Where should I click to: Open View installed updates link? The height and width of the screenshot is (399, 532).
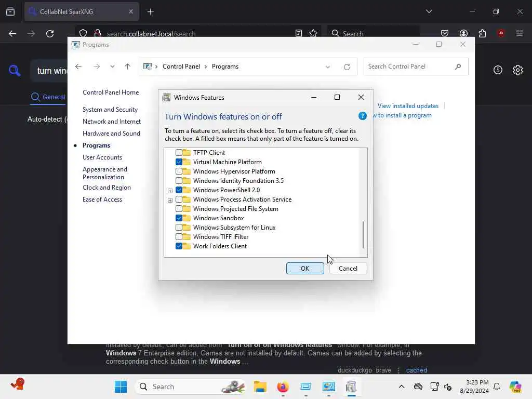pyautogui.click(x=408, y=106)
